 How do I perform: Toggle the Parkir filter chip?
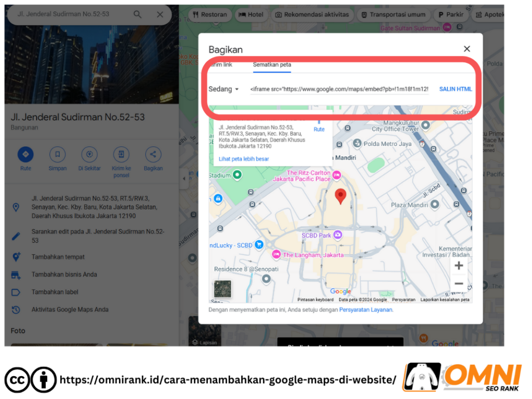[451, 15]
